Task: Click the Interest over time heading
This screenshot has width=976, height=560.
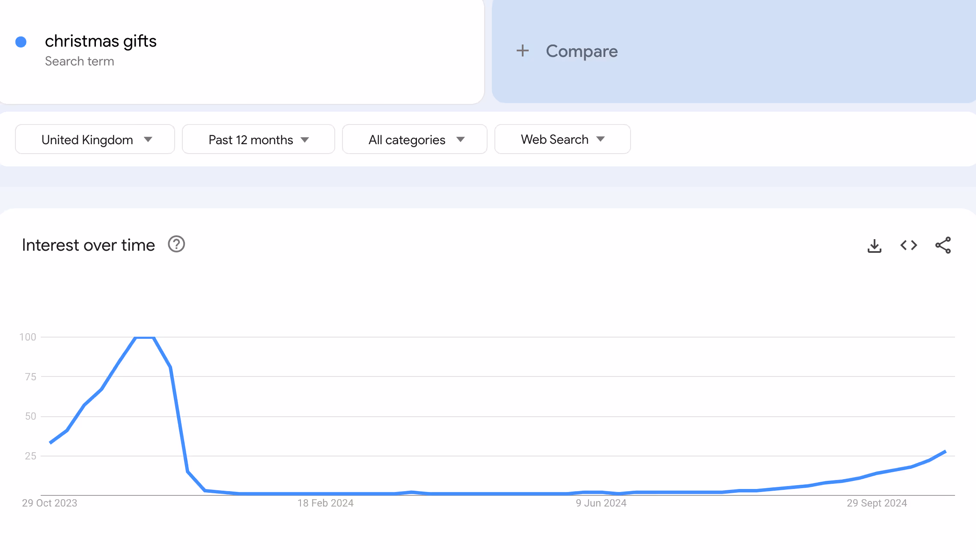Action: click(x=88, y=245)
